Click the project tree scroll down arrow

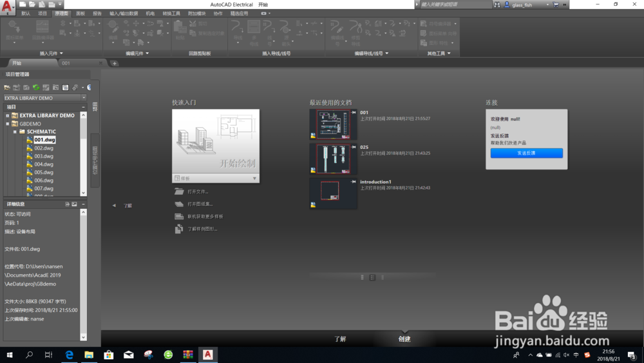(x=83, y=193)
